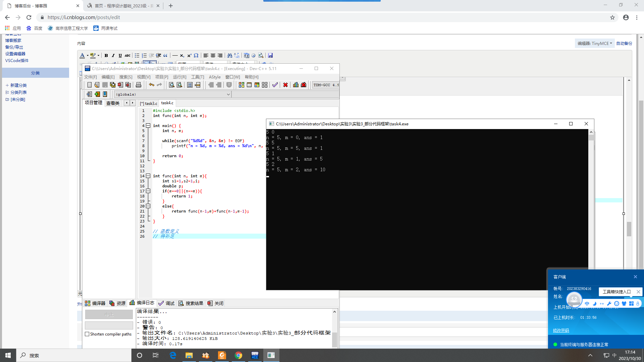This screenshot has height=362, width=644.
Task: Switch to the task3.c tab
Action: (x=149, y=103)
